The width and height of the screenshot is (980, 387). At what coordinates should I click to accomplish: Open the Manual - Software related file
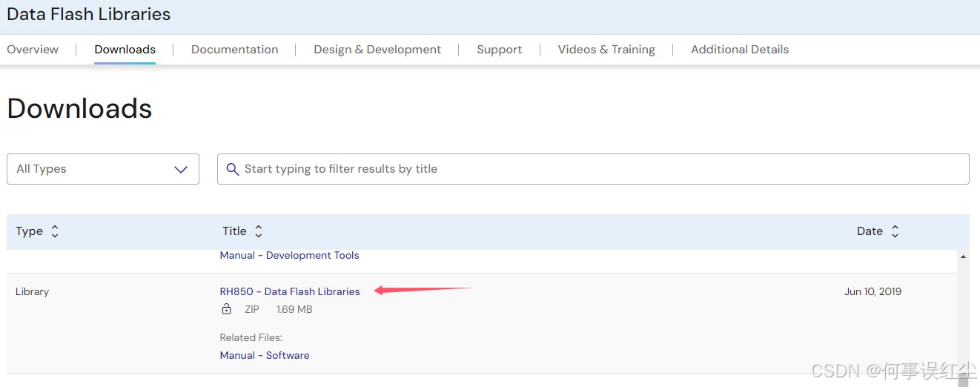click(x=265, y=355)
